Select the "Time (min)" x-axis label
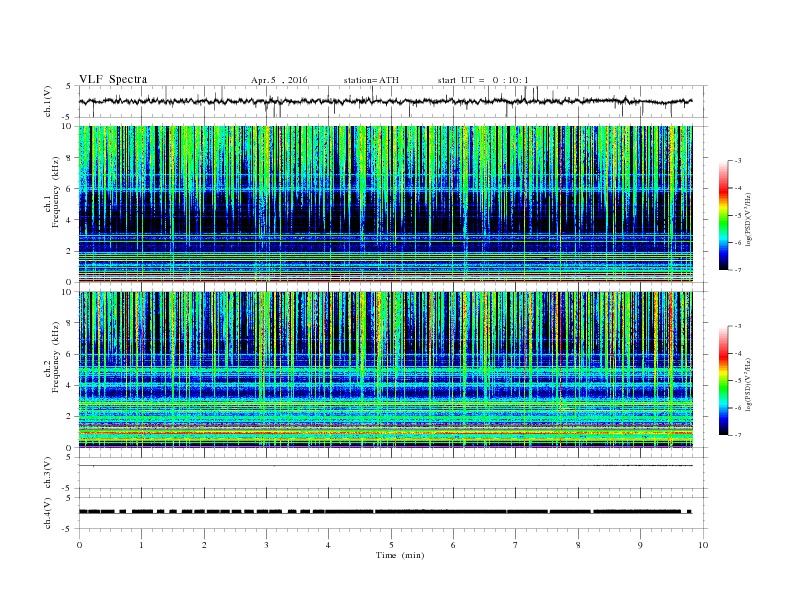Screen dimensions: 792x612 400,555
